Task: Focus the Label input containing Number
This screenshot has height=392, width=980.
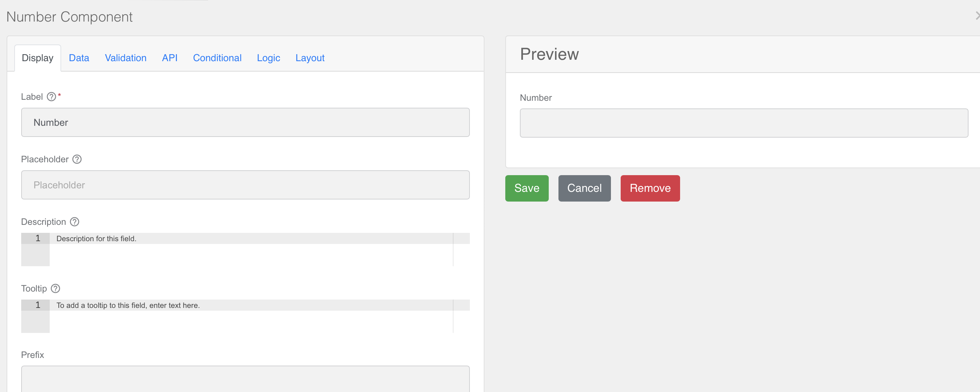Action: [x=245, y=122]
